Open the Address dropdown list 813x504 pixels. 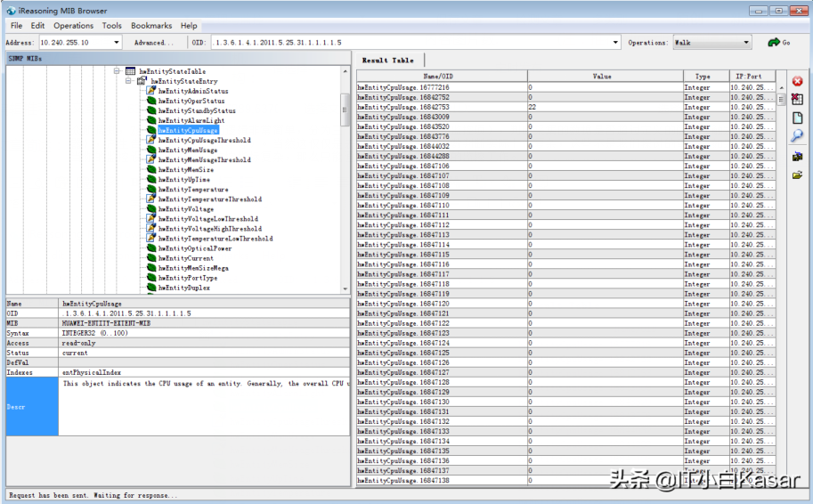coord(116,43)
